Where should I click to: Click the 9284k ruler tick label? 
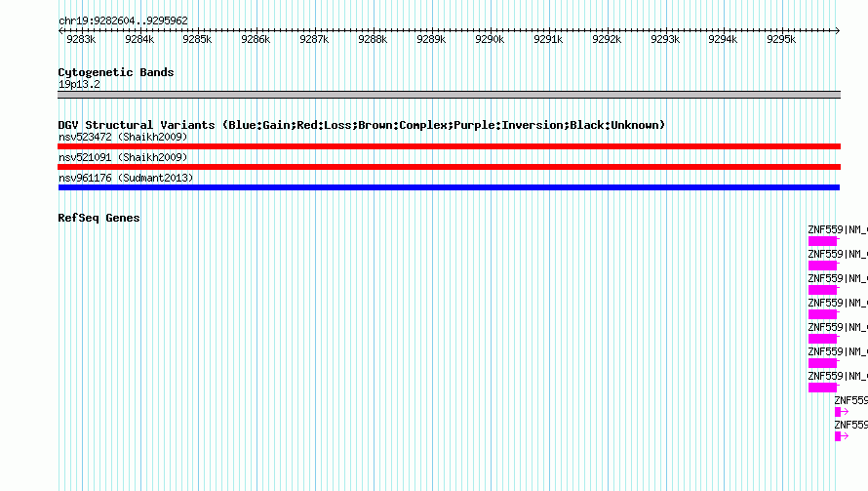click(x=139, y=39)
